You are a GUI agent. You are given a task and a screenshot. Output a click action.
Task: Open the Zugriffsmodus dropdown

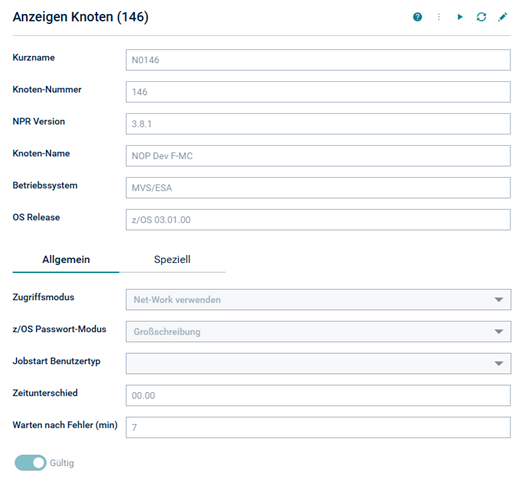coord(318,300)
